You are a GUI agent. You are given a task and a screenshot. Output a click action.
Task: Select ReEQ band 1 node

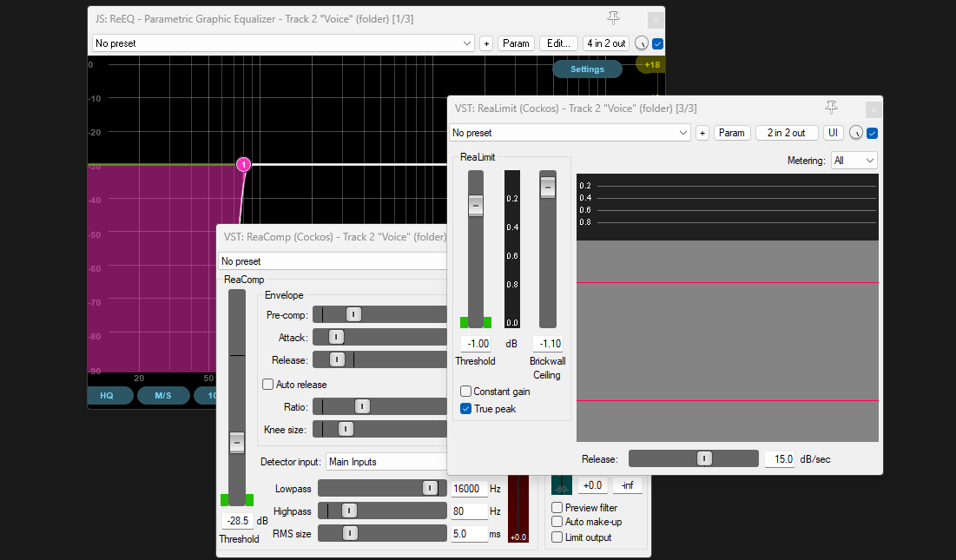(243, 164)
